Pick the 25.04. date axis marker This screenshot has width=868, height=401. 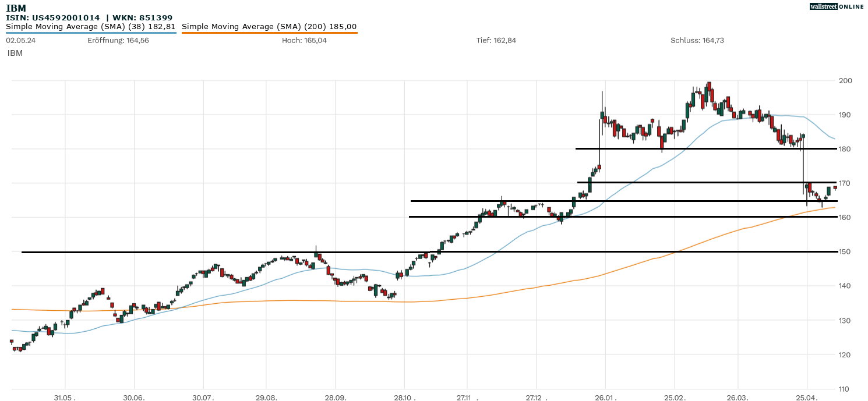tap(807, 398)
